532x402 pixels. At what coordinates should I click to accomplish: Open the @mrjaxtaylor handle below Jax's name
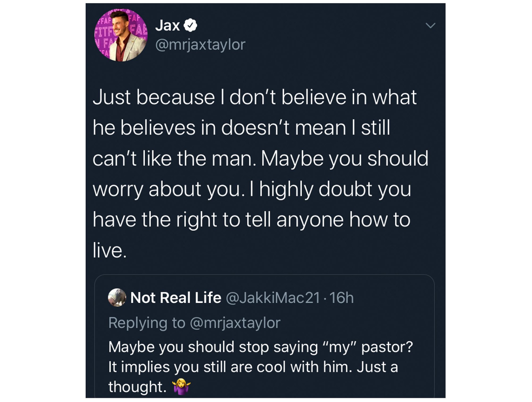pyautogui.click(x=200, y=45)
